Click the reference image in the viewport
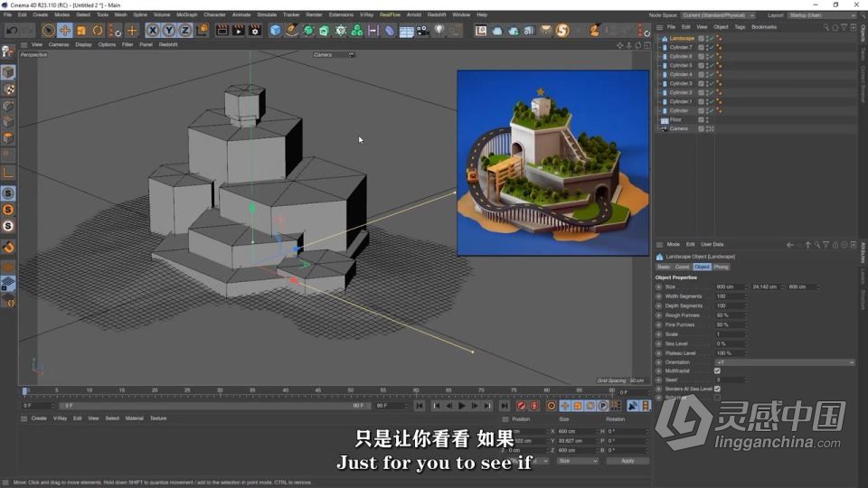 (552, 163)
